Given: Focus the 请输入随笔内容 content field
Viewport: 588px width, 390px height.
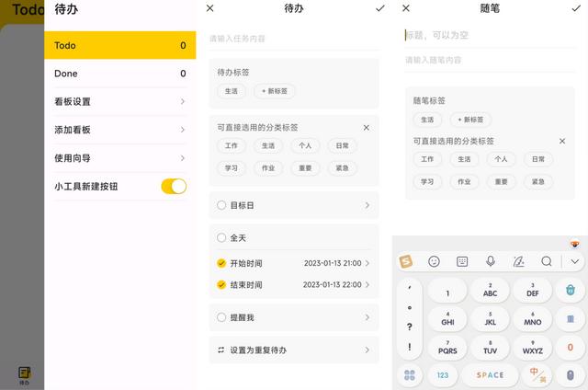Looking at the screenshot, I should point(490,60).
